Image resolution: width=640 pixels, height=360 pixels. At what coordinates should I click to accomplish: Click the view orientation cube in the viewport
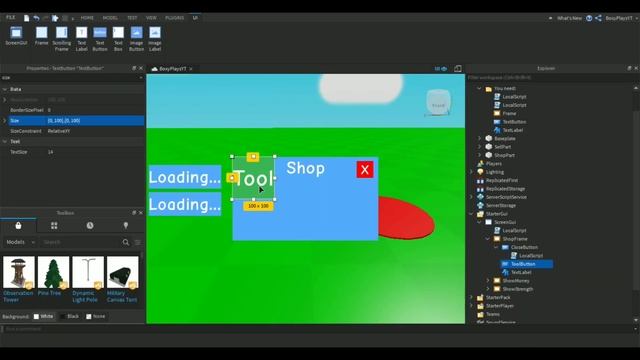coord(438,102)
